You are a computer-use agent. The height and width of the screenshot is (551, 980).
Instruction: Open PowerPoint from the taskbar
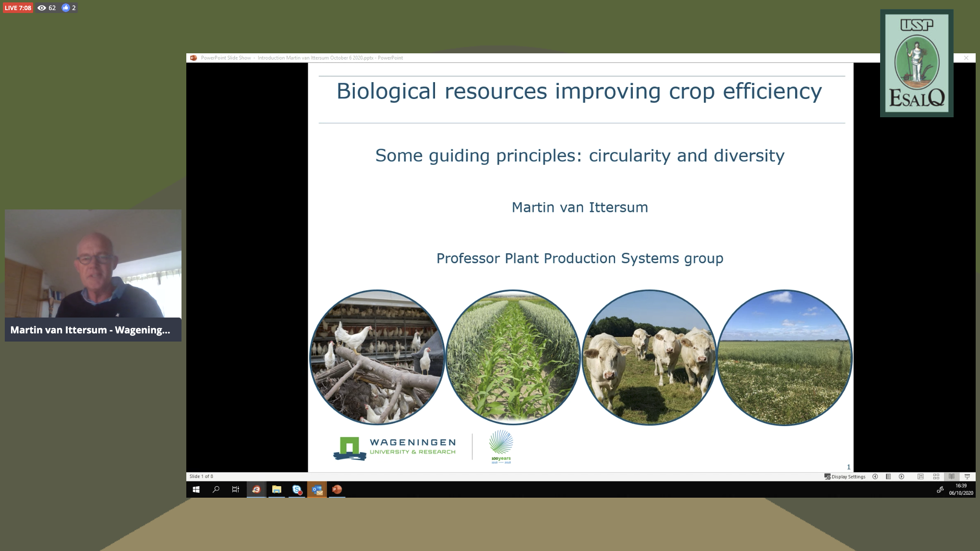(337, 490)
